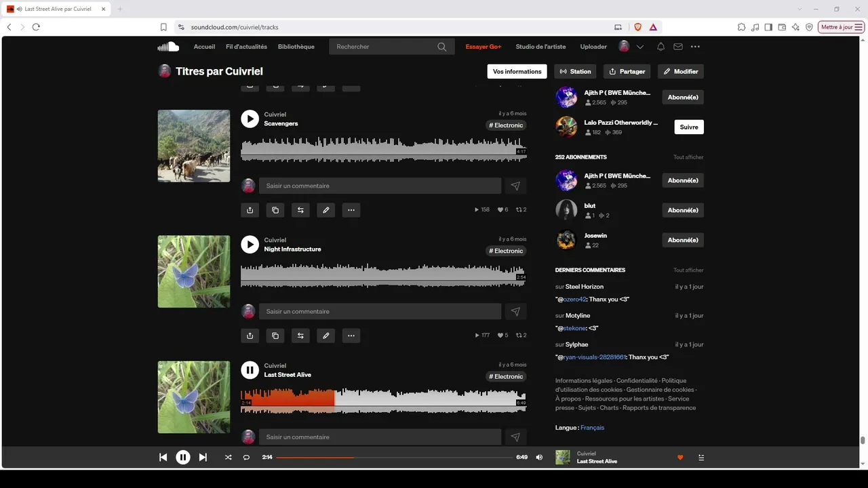This screenshot has width=868, height=488.
Task: Open Fil d'actualités
Action: 246,47
